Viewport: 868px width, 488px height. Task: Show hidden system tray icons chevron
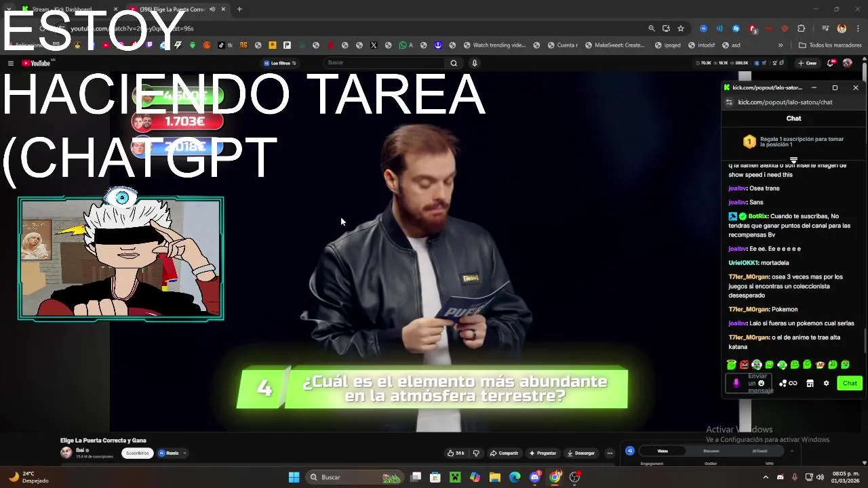(766, 477)
